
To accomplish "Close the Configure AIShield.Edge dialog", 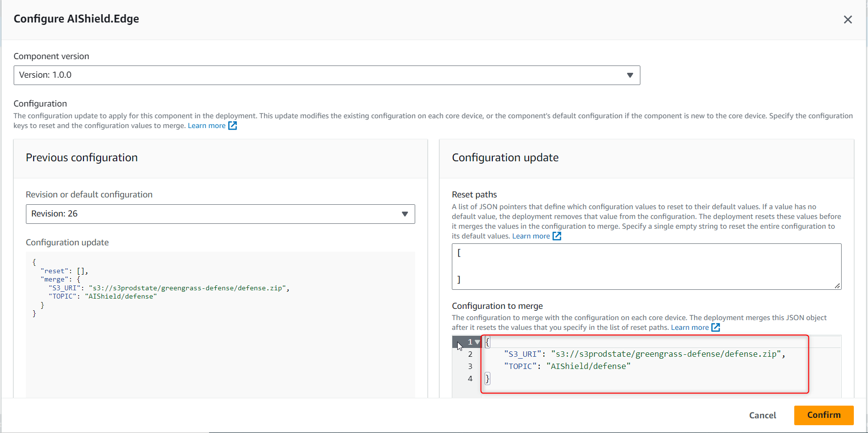I will (x=847, y=20).
